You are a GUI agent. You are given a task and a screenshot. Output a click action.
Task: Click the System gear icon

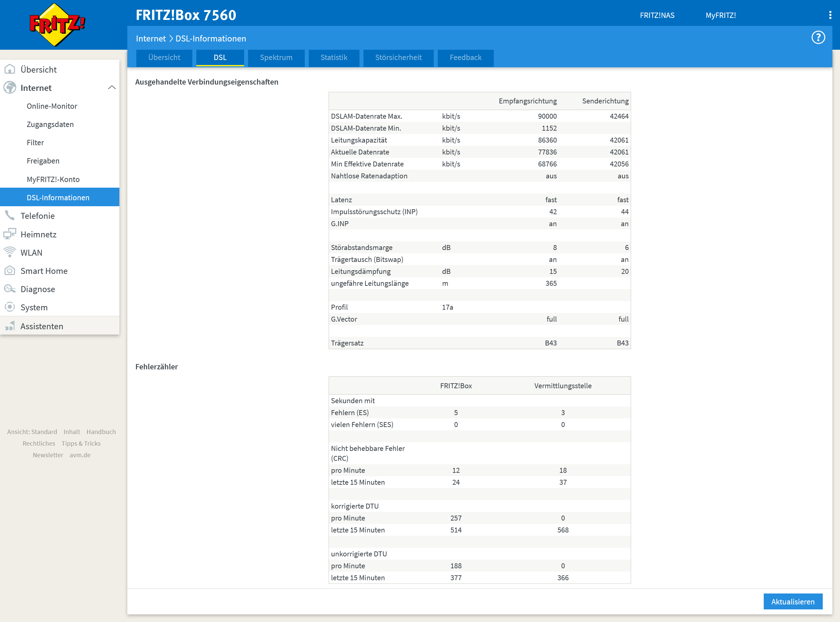tap(10, 307)
